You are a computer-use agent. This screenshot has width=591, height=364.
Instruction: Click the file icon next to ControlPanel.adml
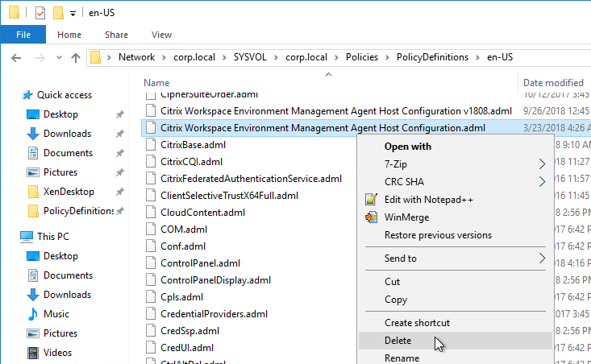pyautogui.click(x=151, y=263)
